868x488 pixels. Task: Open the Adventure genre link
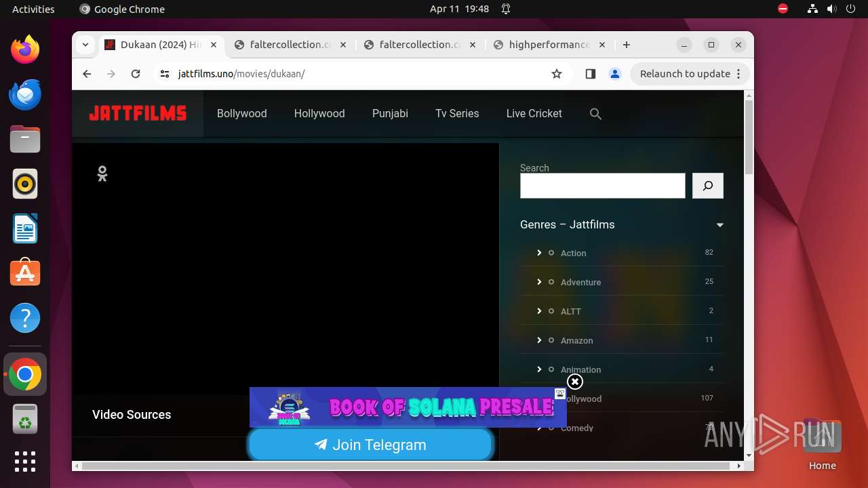(x=580, y=282)
